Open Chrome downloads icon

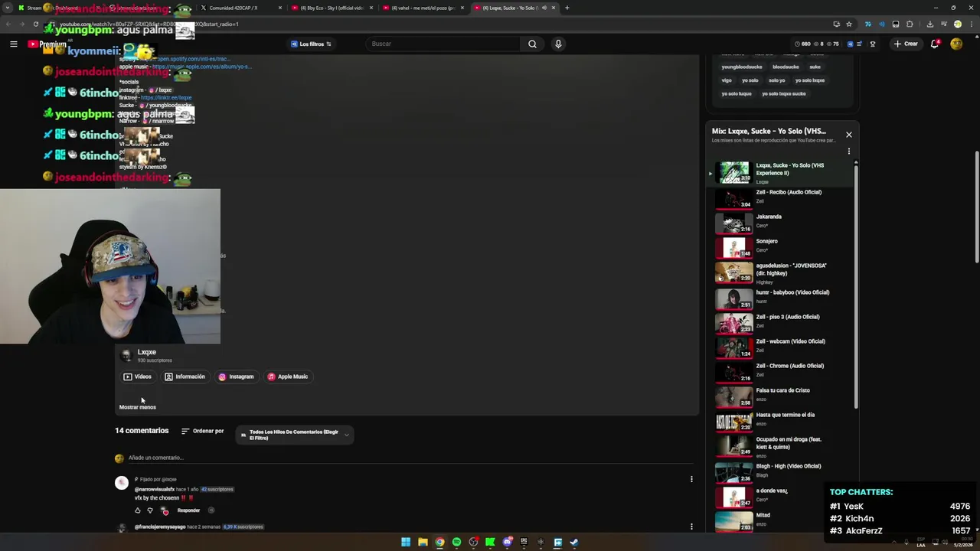click(929, 24)
